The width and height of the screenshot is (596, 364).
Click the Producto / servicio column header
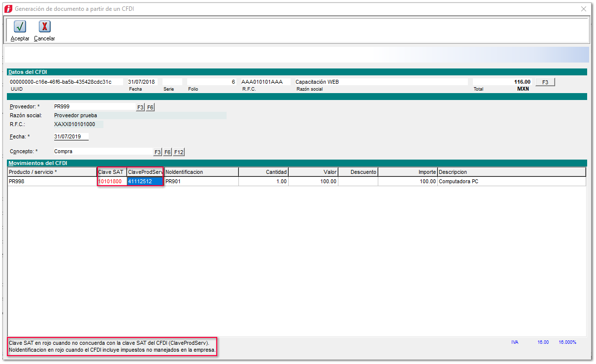click(52, 172)
